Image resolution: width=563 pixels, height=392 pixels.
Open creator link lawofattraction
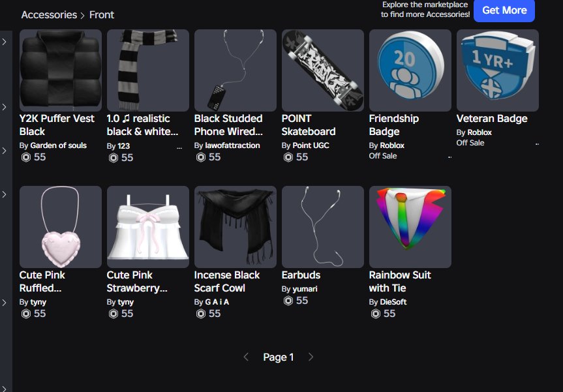click(x=232, y=145)
